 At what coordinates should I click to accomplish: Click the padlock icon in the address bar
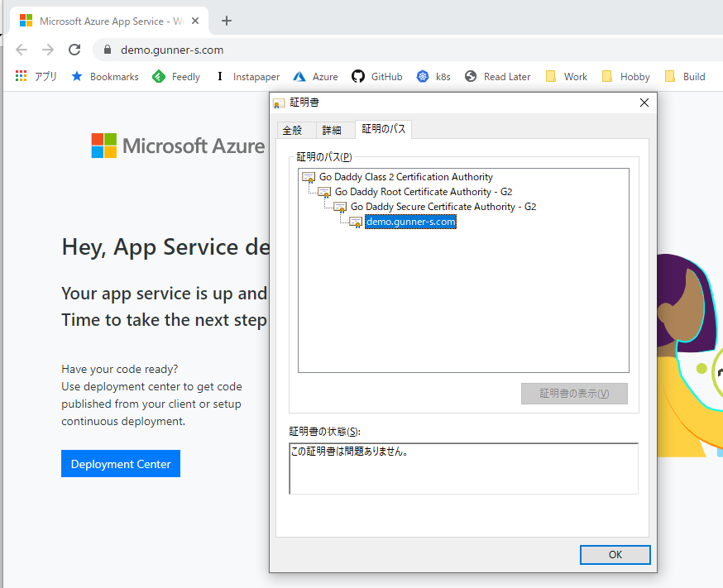tap(108, 50)
